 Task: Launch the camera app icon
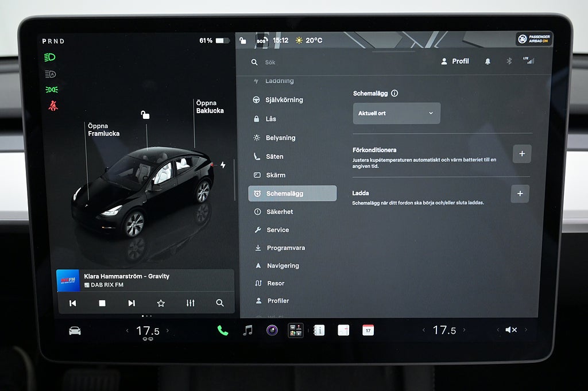point(272,330)
